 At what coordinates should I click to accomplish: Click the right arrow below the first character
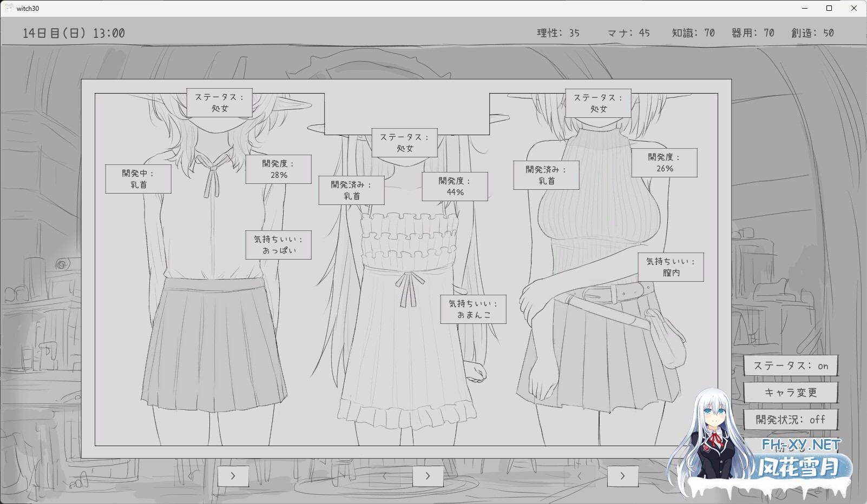(233, 476)
